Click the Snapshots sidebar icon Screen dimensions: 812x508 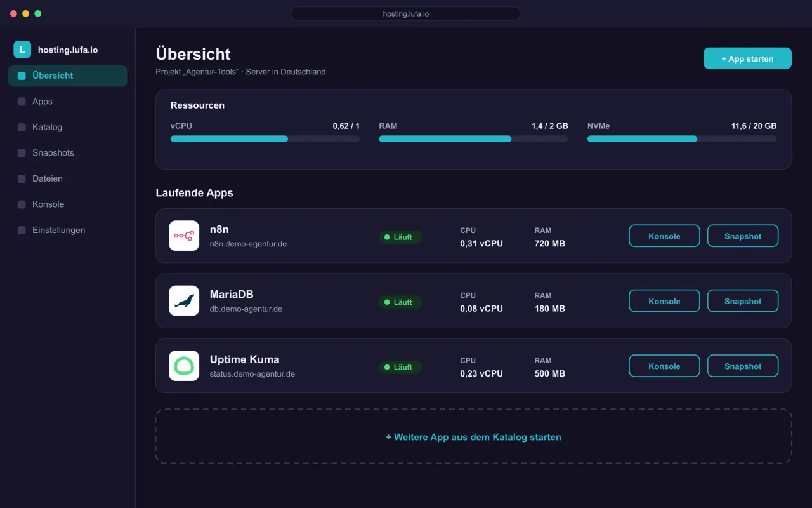click(x=22, y=153)
